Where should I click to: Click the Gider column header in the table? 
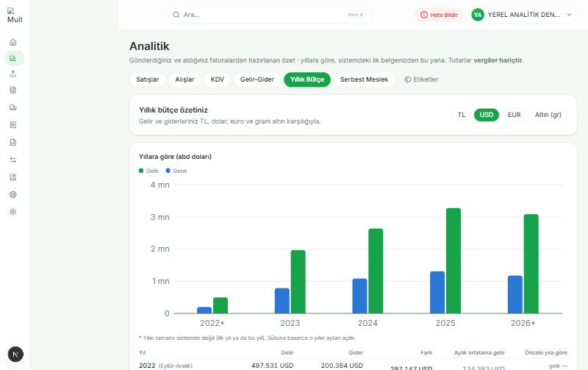[x=356, y=353]
